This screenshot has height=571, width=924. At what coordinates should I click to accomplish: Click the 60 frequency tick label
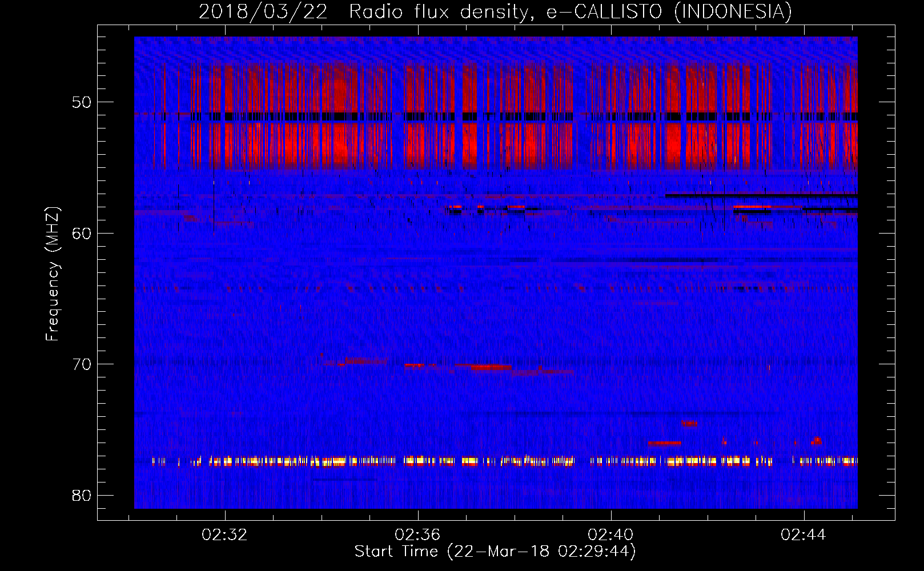tap(82, 233)
